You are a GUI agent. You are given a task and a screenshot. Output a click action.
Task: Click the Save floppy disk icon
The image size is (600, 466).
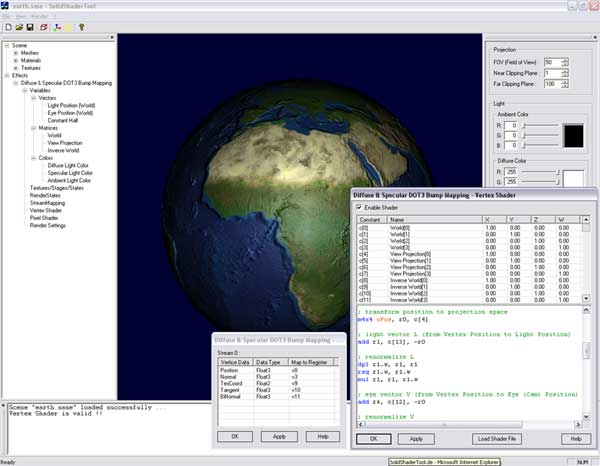(30, 27)
